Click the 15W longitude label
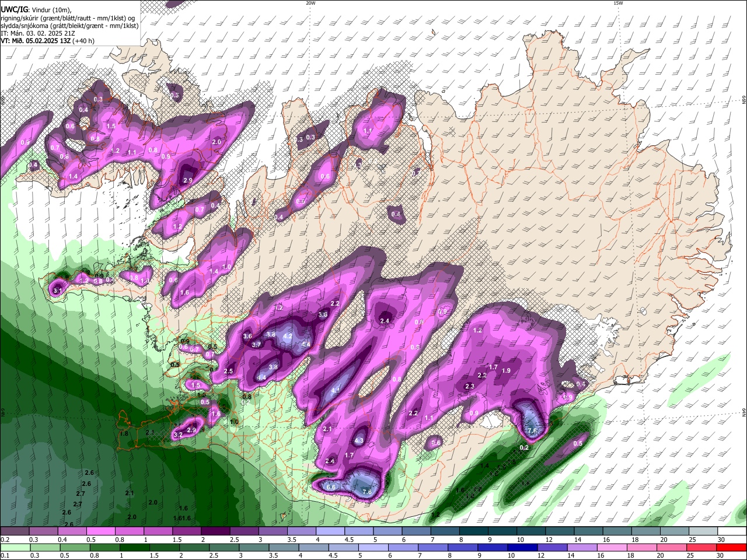Image resolution: width=747 pixels, height=560 pixels. pyautogui.click(x=618, y=3)
